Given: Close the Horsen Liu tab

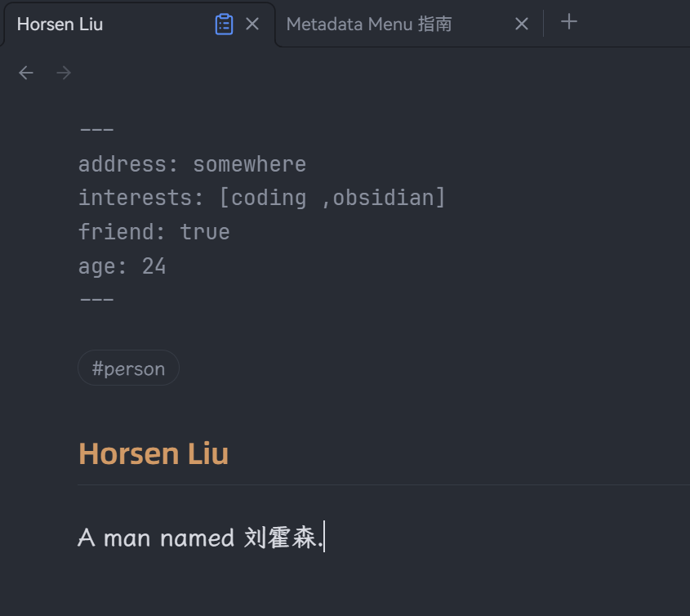Looking at the screenshot, I should (252, 25).
